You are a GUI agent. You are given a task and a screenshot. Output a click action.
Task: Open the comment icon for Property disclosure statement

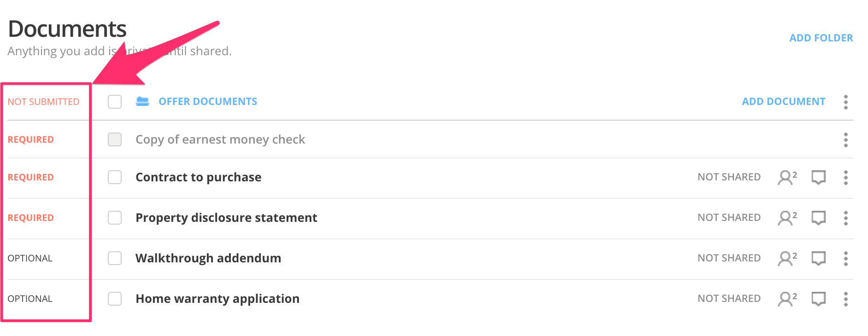pos(818,217)
